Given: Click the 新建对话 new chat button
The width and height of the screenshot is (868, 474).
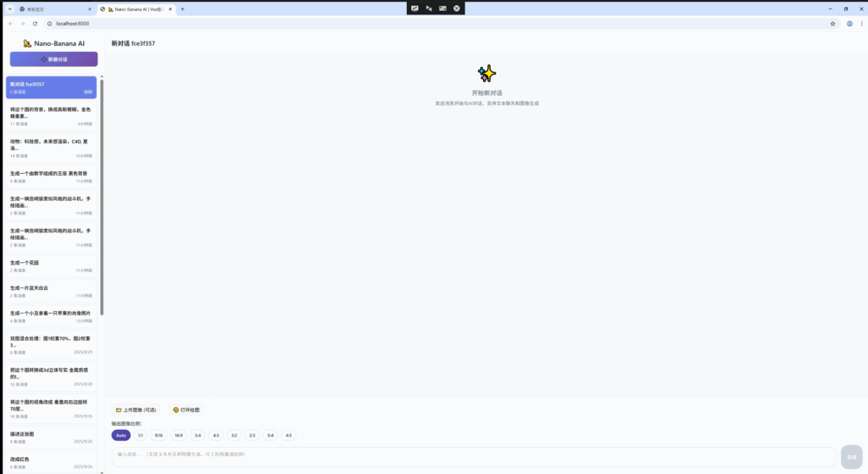Looking at the screenshot, I should click(x=53, y=59).
